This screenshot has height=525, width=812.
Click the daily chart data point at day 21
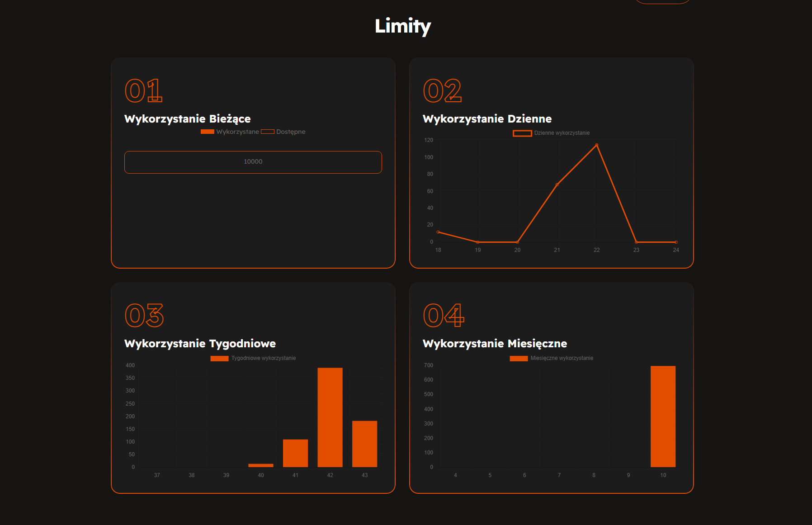pos(557,185)
